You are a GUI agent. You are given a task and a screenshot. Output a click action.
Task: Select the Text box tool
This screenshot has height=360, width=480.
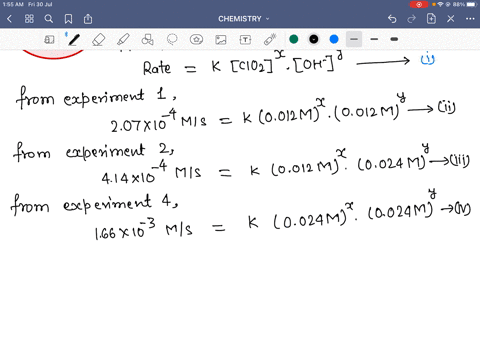[245, 40]
